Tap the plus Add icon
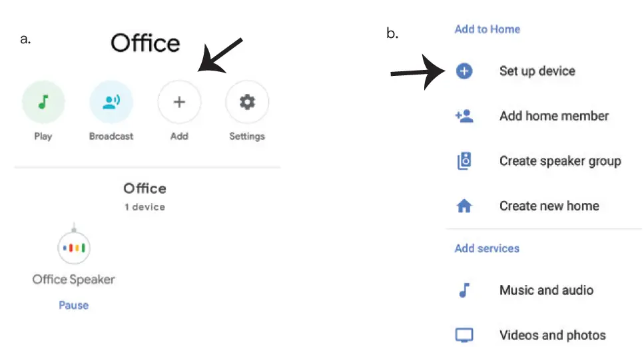Image resolution: width=644 pixels, height=347 pixels. 178,102
